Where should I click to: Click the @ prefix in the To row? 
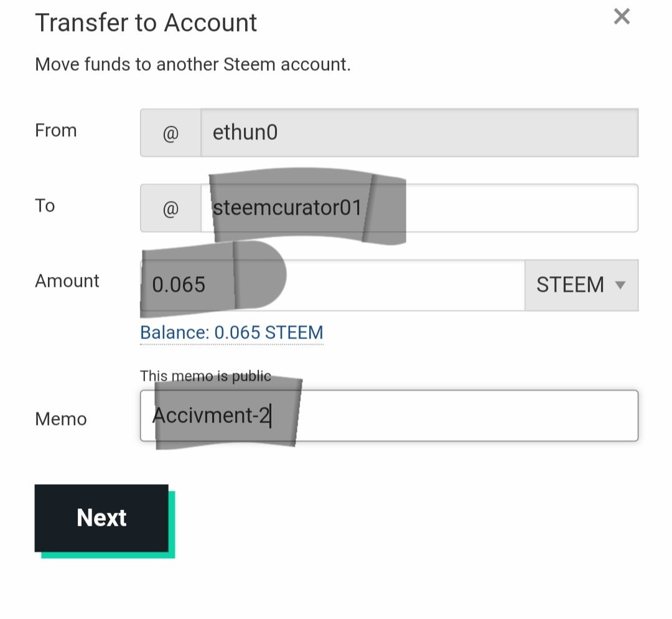pyautogui.click(x=170, y=208)
